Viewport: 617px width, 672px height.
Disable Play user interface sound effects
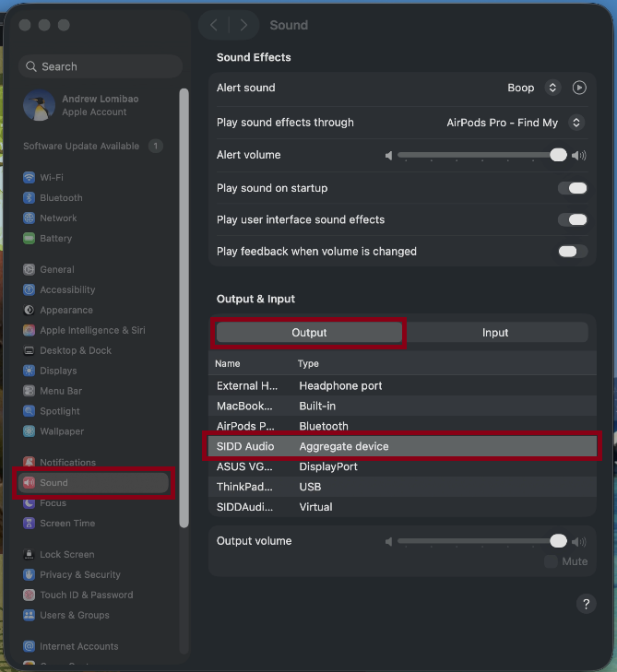click(x=573, y=220)
